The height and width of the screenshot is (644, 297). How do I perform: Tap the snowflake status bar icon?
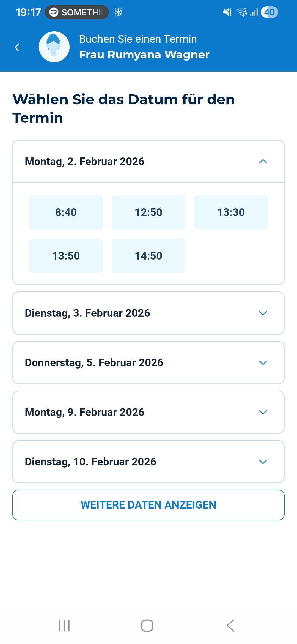point(118,12)
